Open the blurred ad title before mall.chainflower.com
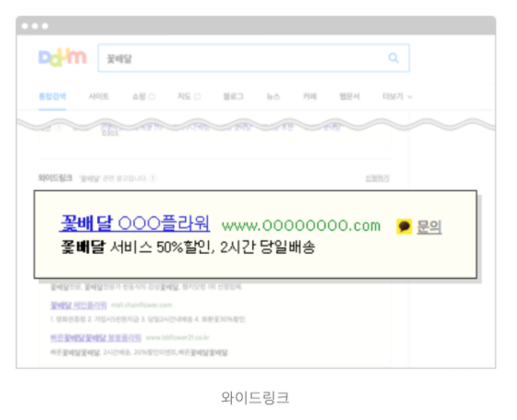 coord(79,305)
